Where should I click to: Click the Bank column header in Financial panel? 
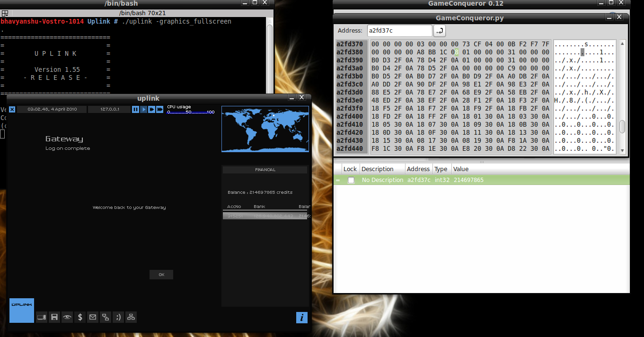pyautogui.click(x=259, y=207)
